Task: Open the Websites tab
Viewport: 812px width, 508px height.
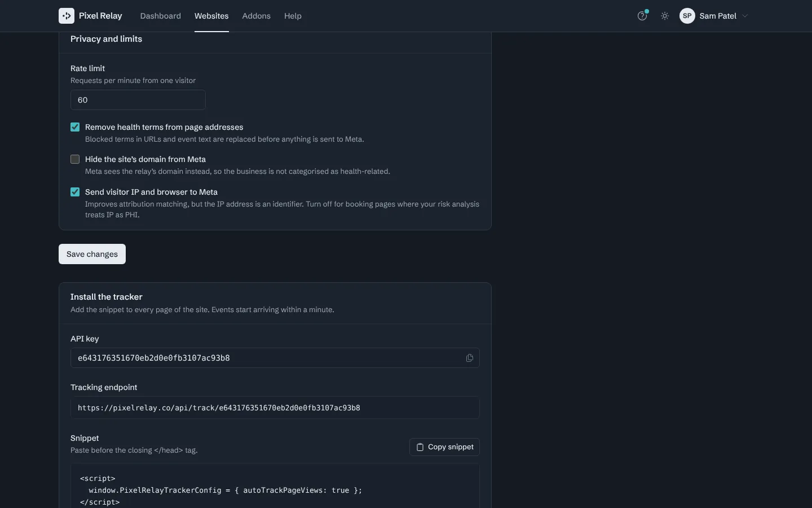Action: click(211, 16)
